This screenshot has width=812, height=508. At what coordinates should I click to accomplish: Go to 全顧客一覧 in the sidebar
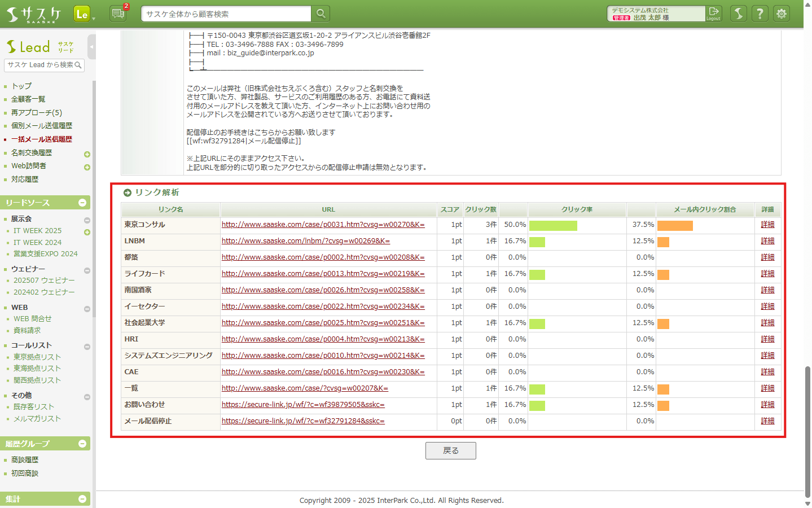click(x=28, y=99)
